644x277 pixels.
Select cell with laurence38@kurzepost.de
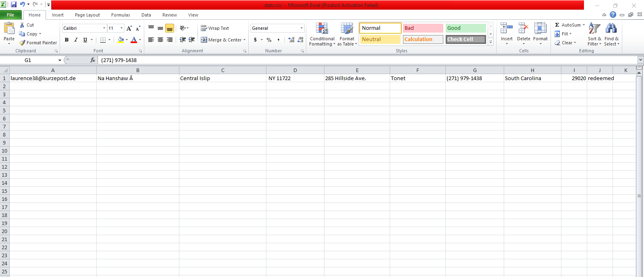pyautogui.click(x=53, y=78)
